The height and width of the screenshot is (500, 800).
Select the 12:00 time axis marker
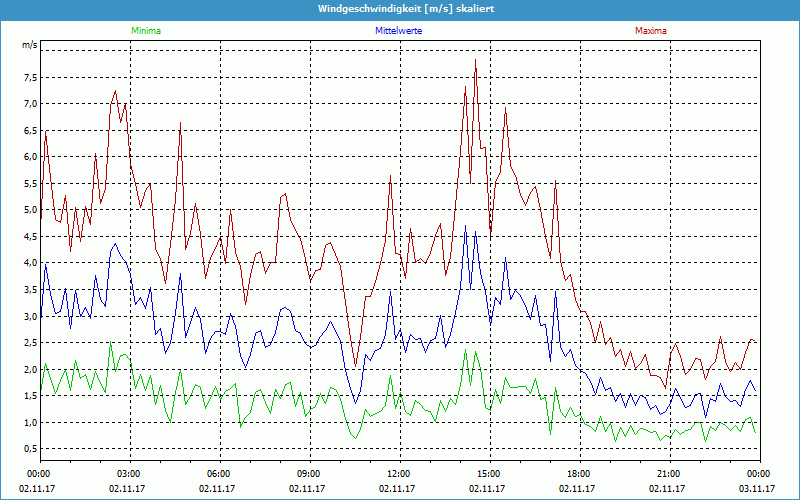point(399,474)
